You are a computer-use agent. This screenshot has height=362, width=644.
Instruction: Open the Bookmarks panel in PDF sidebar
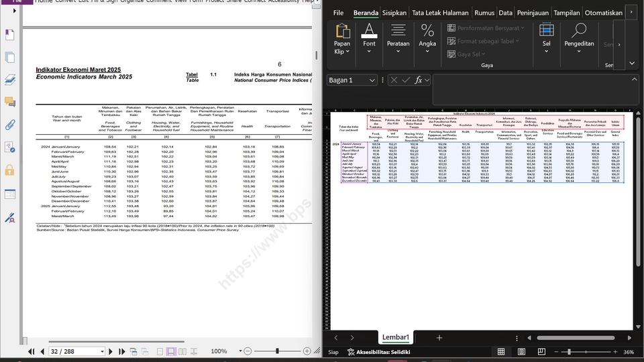click(x=10, y=35)
